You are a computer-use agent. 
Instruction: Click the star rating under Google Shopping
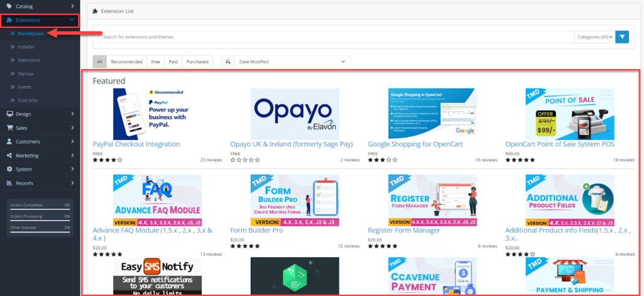(x=382, y=160)
